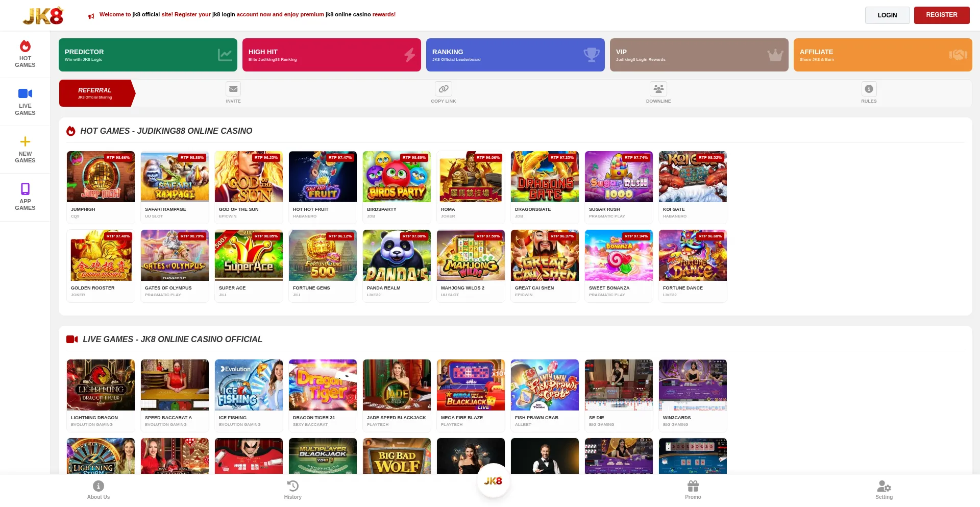The width and height of the screenshot is (980, 507).
Task: Launch the Ice Fishing live game
Action: (x=249, y=385)
